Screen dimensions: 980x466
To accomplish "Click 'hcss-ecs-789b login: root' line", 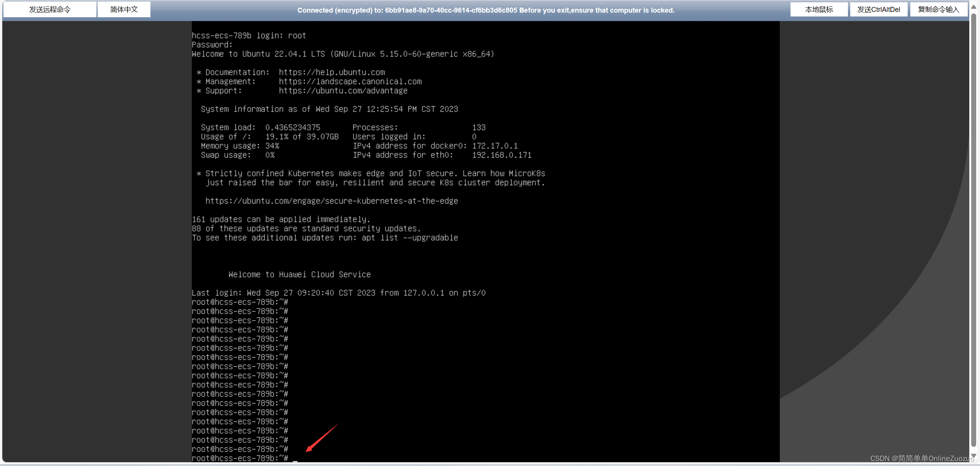I will tap(249, 36).
